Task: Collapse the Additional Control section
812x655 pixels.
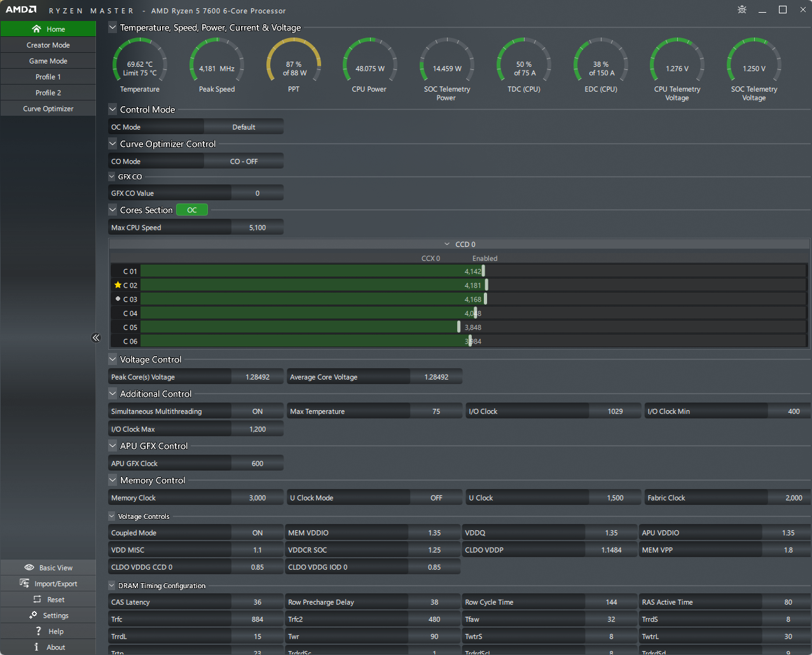Action: pyautogui.click(x=113, y=394)
